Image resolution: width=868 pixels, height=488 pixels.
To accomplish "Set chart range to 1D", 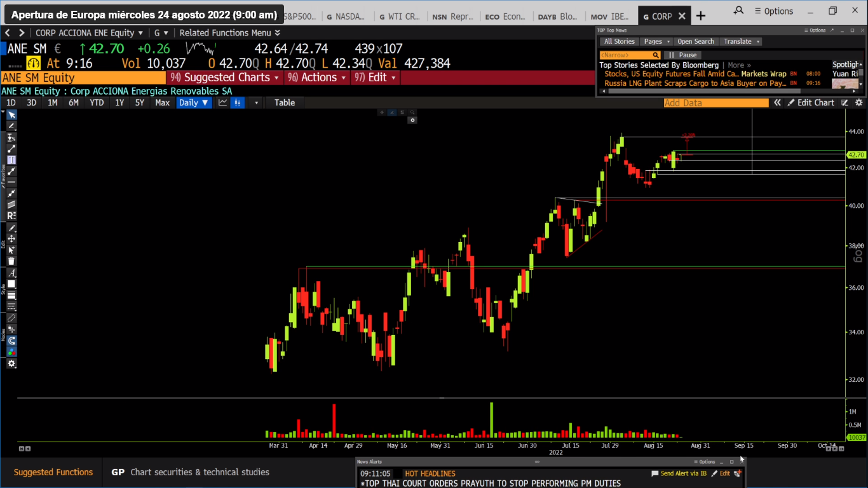I will click(11, 102).
